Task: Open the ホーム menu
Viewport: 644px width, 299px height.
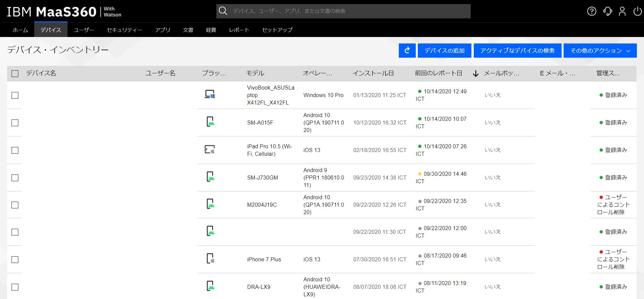Action: click(x=20, y=30)
